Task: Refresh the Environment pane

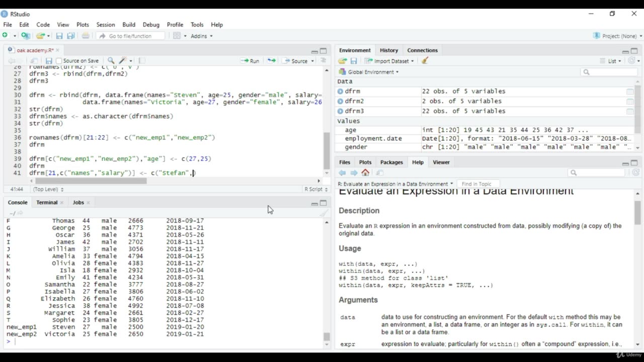Action: 631,61
